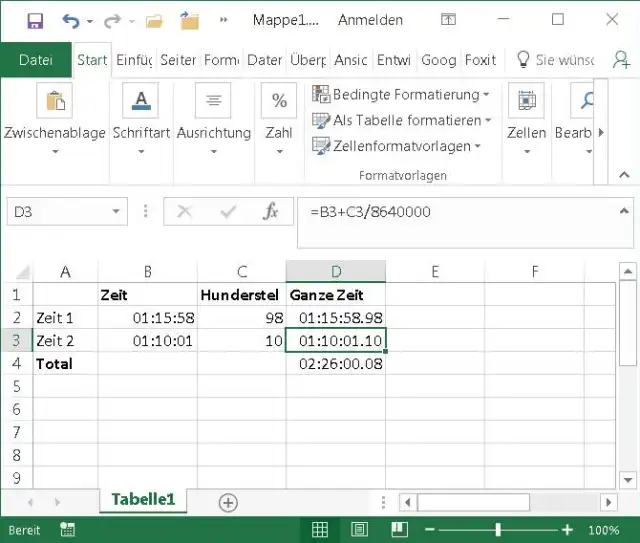This screenshot has width=640, height=543.
Task: Click Anmelden to sign in
Action: tap(370, 20)
